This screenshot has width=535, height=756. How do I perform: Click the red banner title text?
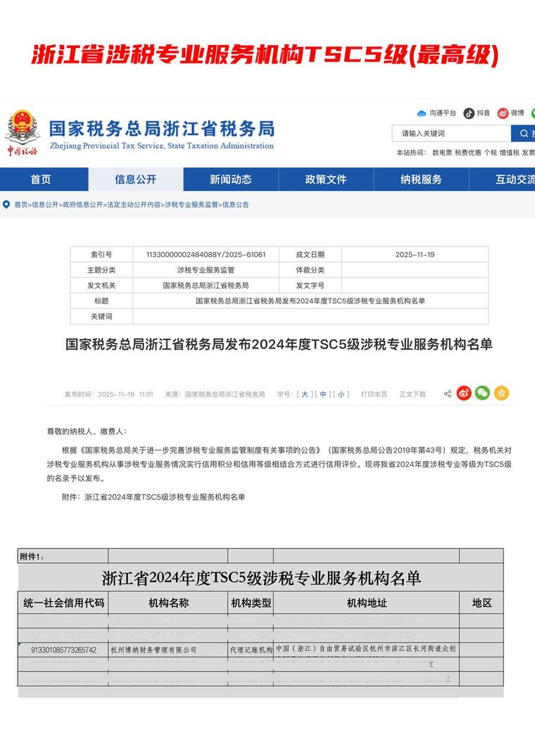[265, 55]
